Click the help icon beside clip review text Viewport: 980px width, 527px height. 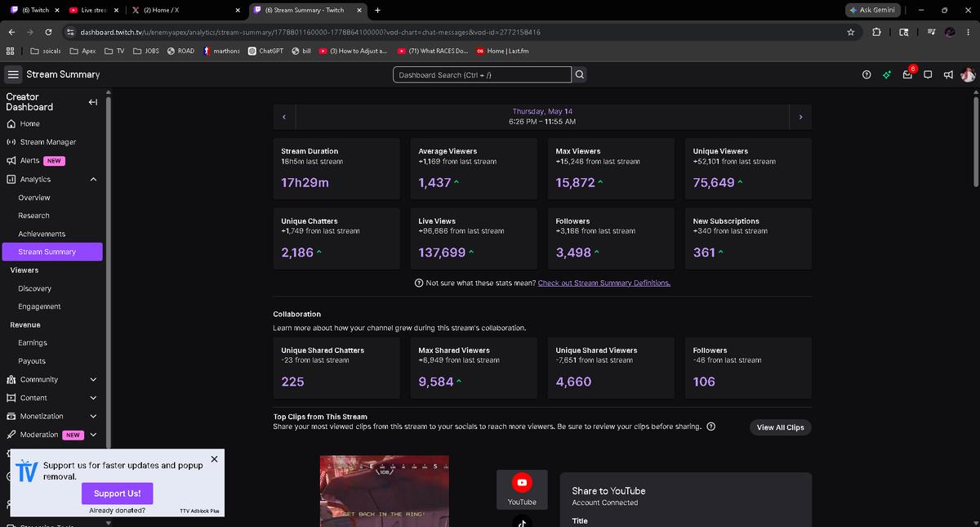(711, 427)
